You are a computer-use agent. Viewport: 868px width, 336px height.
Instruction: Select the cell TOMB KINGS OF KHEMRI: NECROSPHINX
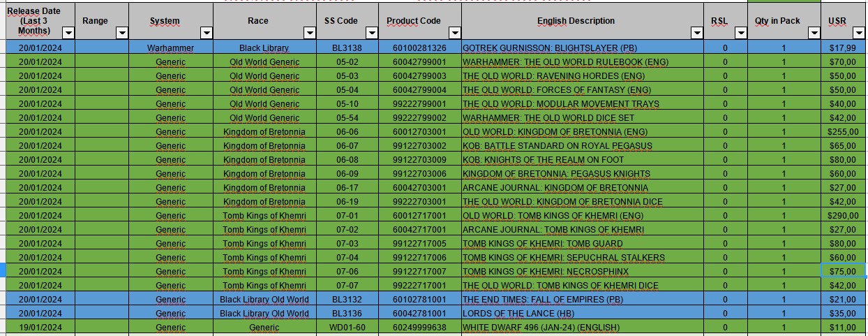click(583, 271)
